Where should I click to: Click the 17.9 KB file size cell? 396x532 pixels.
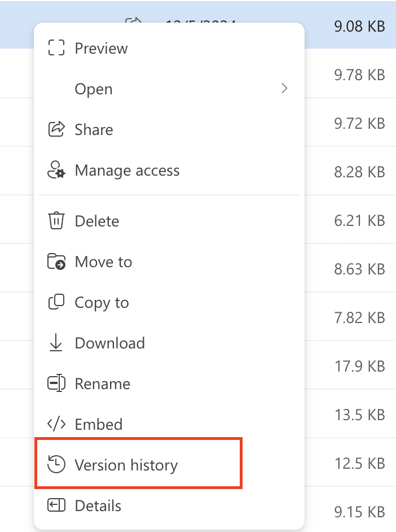click(x=359, y=366)
